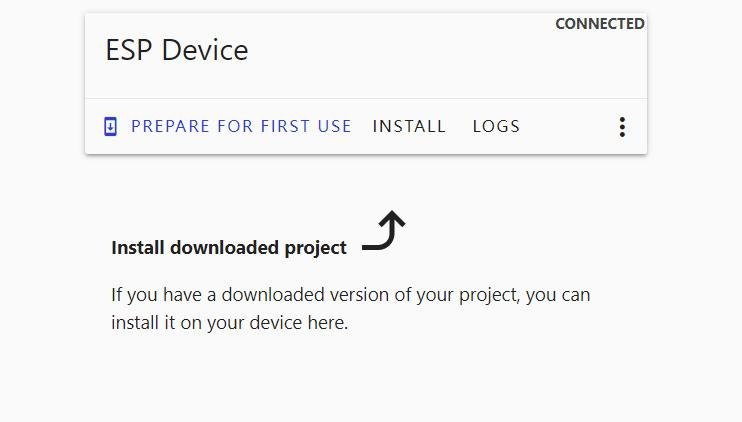Click the curved arrow pointing to Install

coord(383,230)
